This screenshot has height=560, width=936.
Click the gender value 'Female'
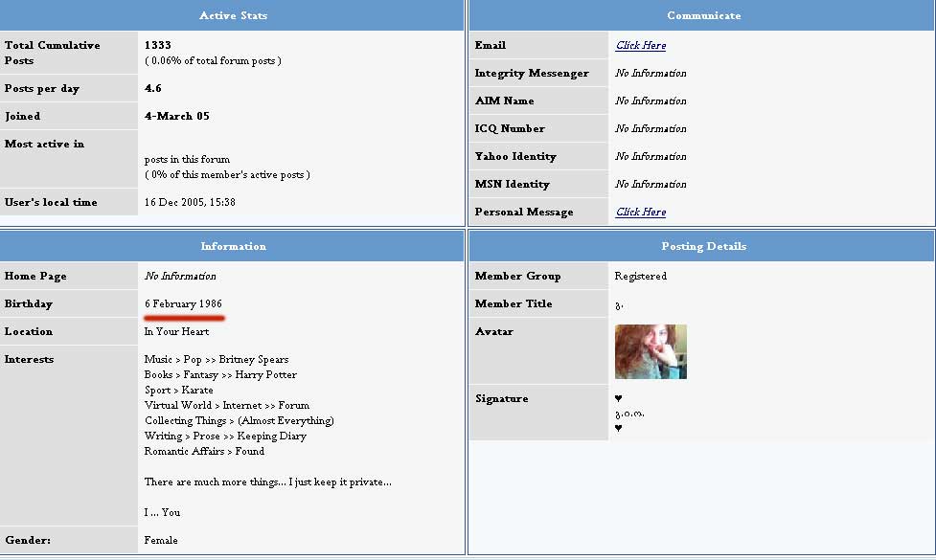(161, 540)
